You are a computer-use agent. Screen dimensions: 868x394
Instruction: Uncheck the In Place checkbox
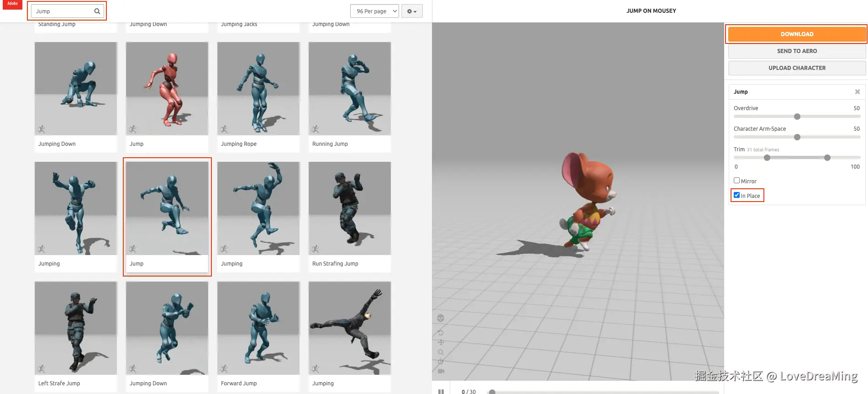[736, 195]
